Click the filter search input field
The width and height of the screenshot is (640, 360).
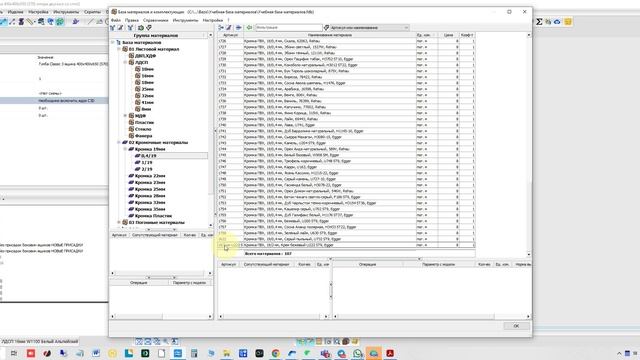pyautogui.click(x=289, y=28)
